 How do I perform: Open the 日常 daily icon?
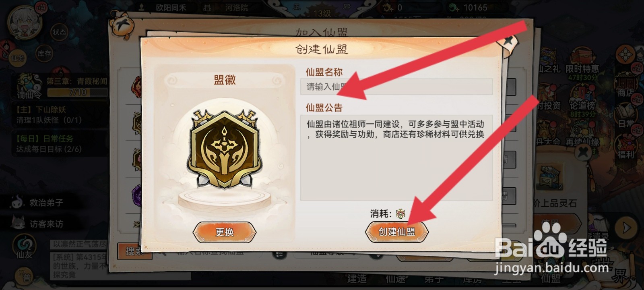(626, 118)
